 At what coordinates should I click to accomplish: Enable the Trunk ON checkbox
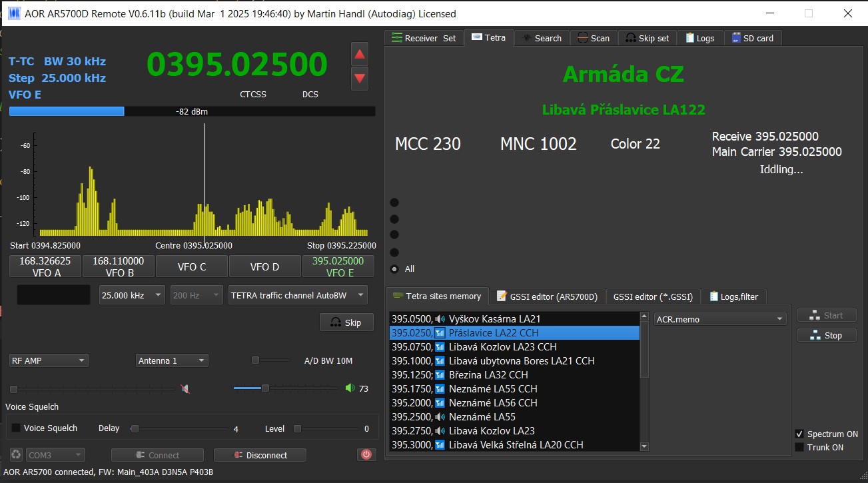pos(799,447)
